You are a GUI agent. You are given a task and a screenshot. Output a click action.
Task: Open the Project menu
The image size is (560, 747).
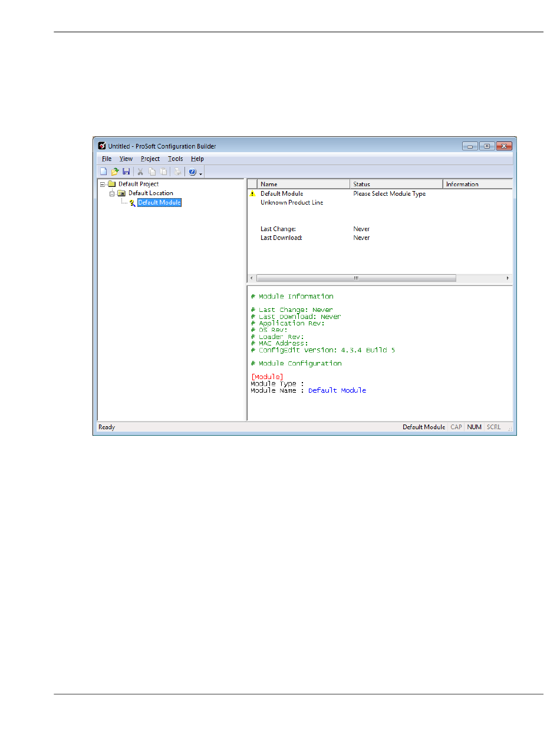click(150, 159)
